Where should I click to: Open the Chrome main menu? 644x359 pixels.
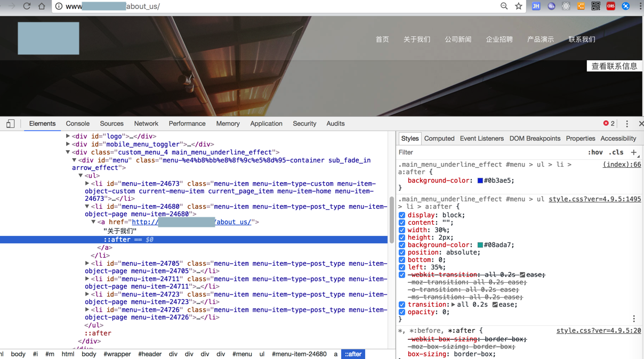pos(640,6)
